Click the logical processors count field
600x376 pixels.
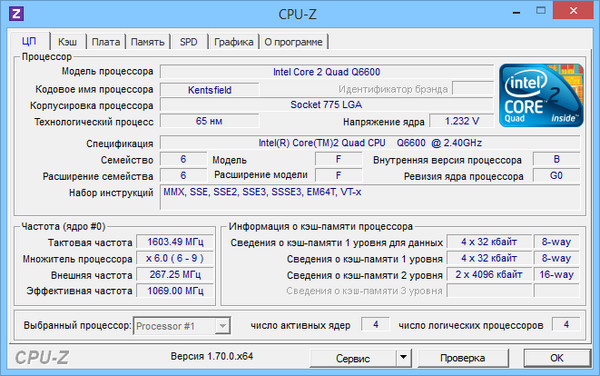click(566, 325)
